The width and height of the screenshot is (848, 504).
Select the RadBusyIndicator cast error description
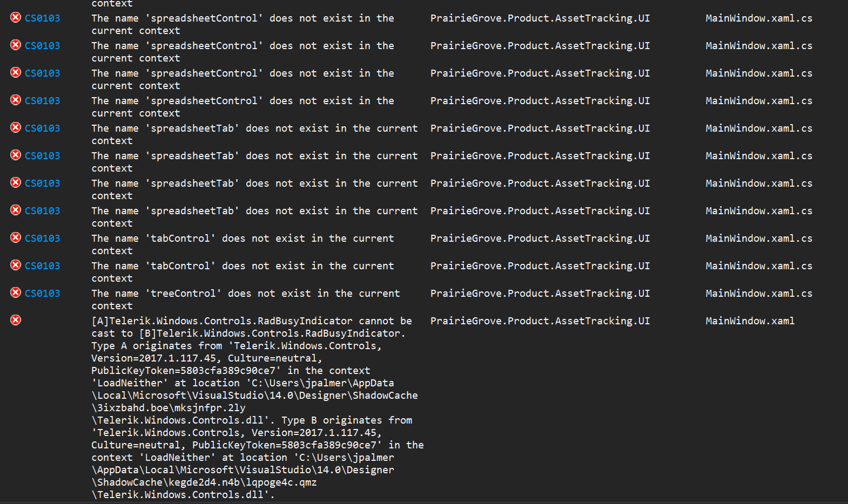pyautogui.click(x=254, y=407)
